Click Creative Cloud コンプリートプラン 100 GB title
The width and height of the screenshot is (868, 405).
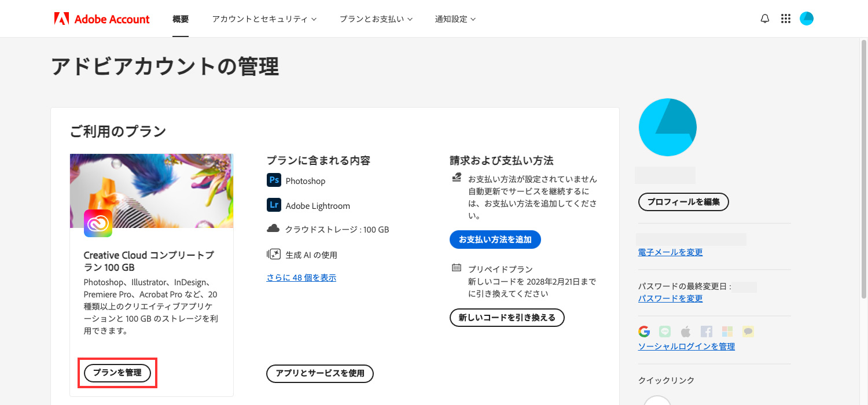click(x=149, y=262)
